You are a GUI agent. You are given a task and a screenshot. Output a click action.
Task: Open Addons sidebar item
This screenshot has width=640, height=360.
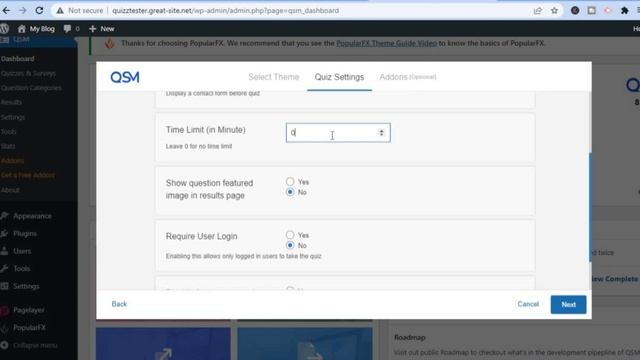[x=12, y=161]
